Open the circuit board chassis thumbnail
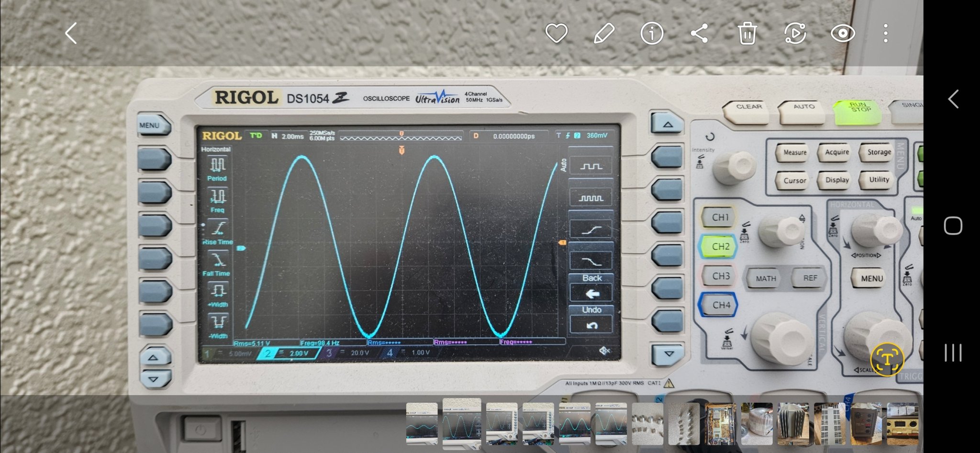 point(721,424)
